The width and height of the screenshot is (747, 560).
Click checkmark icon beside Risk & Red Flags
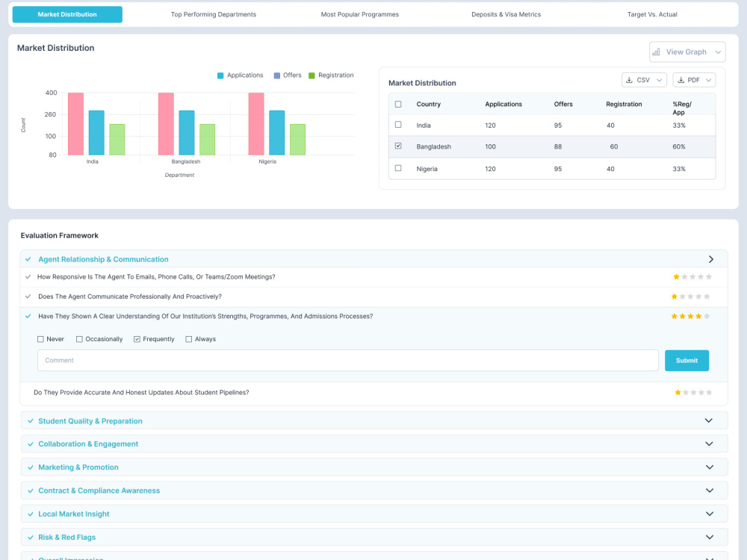[31, 538]
